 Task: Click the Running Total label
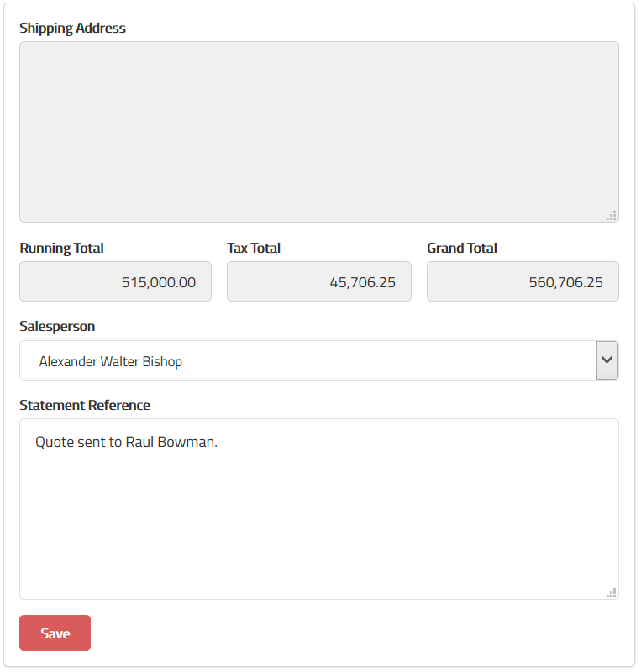pyautogui.click(x=61, y=249)
